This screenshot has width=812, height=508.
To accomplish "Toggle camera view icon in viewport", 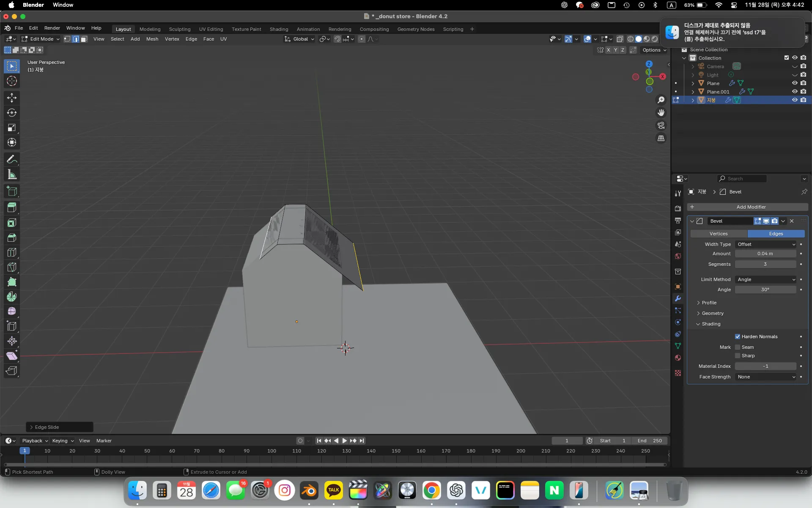I will pos(661,125).
